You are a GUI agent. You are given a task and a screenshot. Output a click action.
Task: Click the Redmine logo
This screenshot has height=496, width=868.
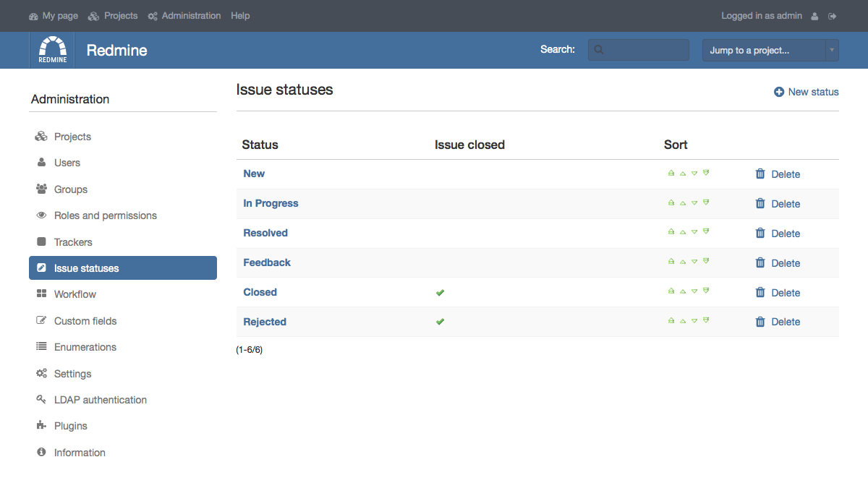pos(52,50)
